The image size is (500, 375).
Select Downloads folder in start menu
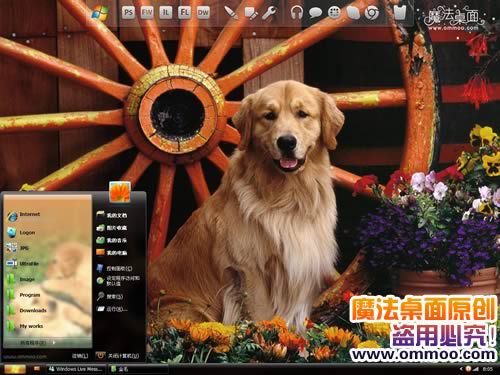tap(27, 310)
